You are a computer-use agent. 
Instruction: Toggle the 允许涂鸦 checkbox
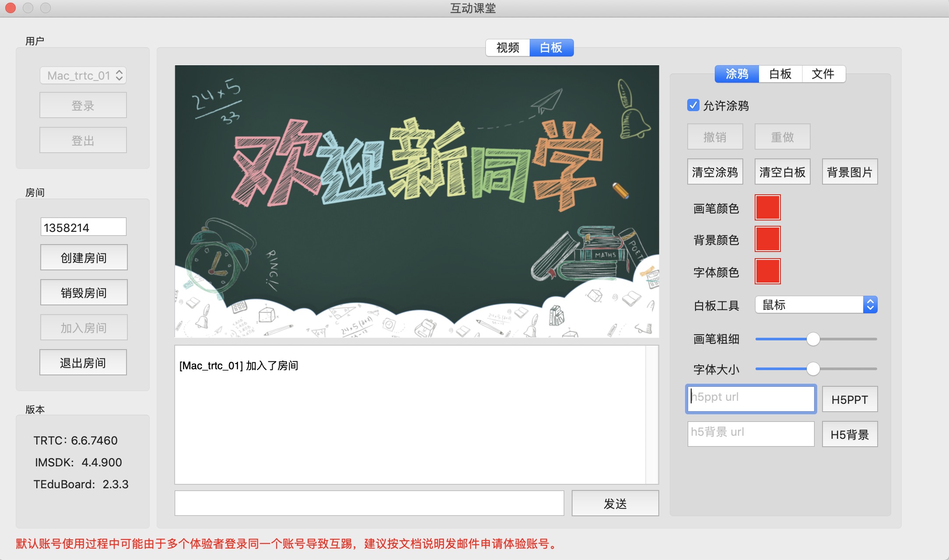click(x=693, y=105)
